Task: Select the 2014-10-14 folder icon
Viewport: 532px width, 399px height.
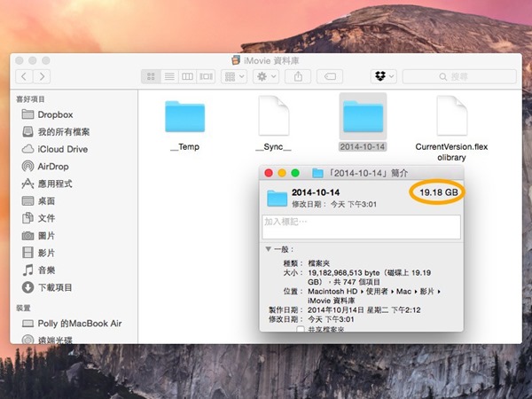Action: 363,116
